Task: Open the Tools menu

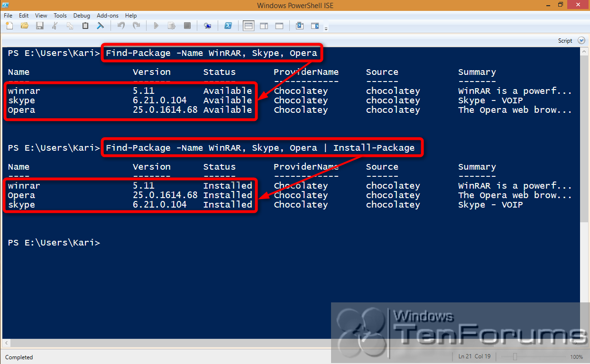Action: pyautogui.click(x=60, y=16)
